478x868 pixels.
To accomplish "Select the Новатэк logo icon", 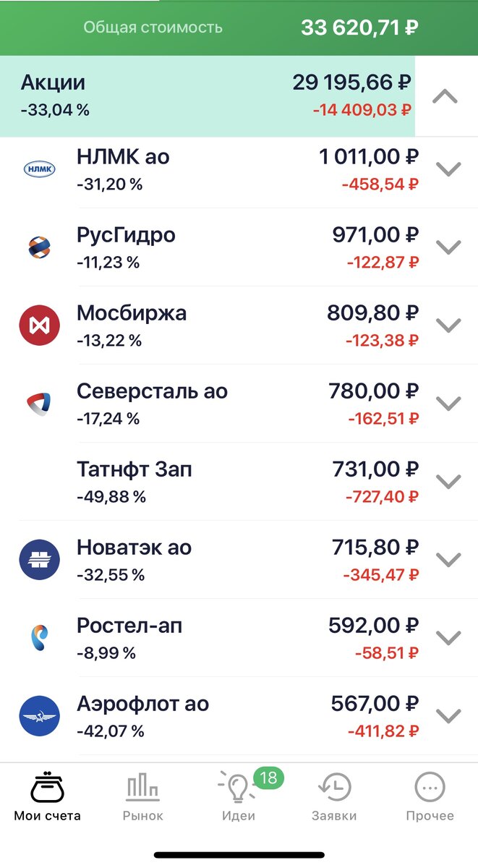I will [40, 558].
